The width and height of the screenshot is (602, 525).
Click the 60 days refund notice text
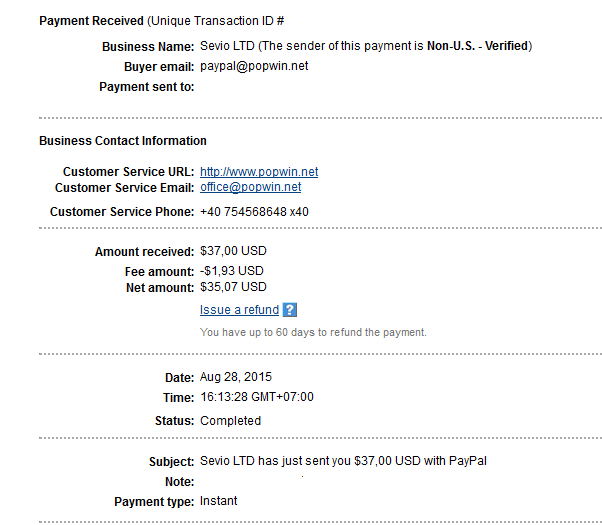point(313,332)
